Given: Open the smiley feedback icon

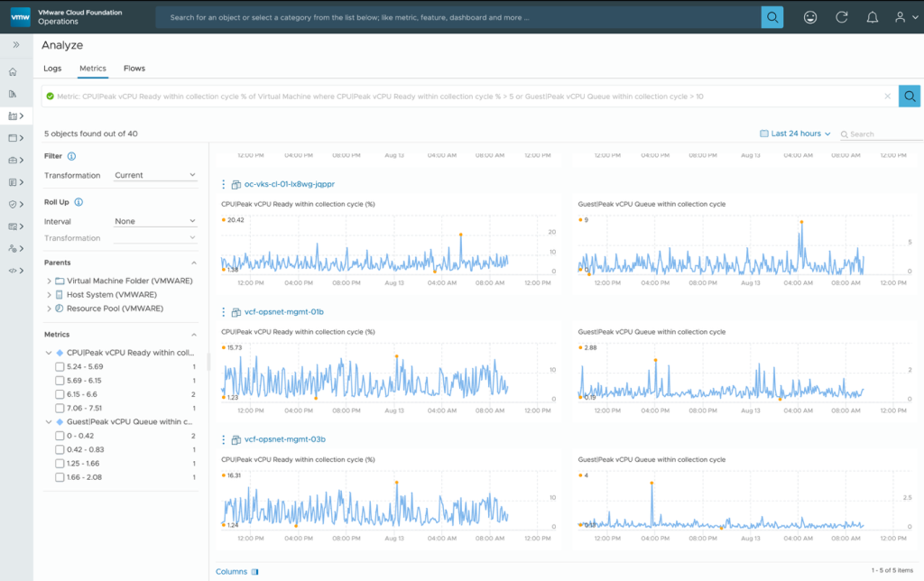Looking at the screenshot, I should coord(811,17).
